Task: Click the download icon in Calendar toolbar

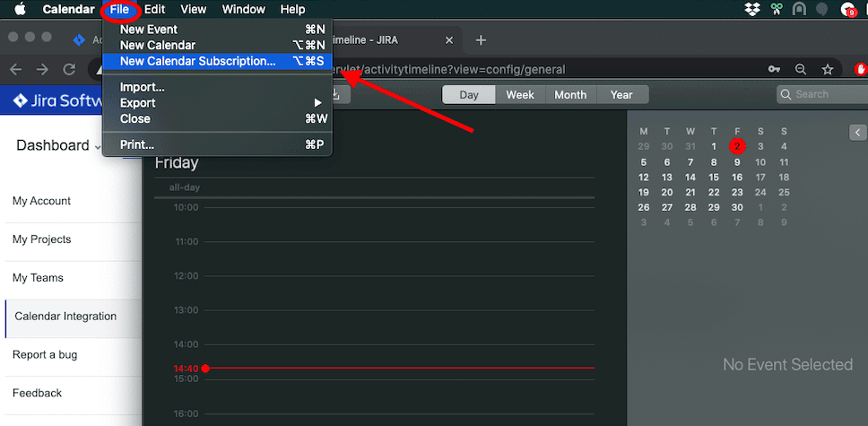Action: (x=335, y=95)
